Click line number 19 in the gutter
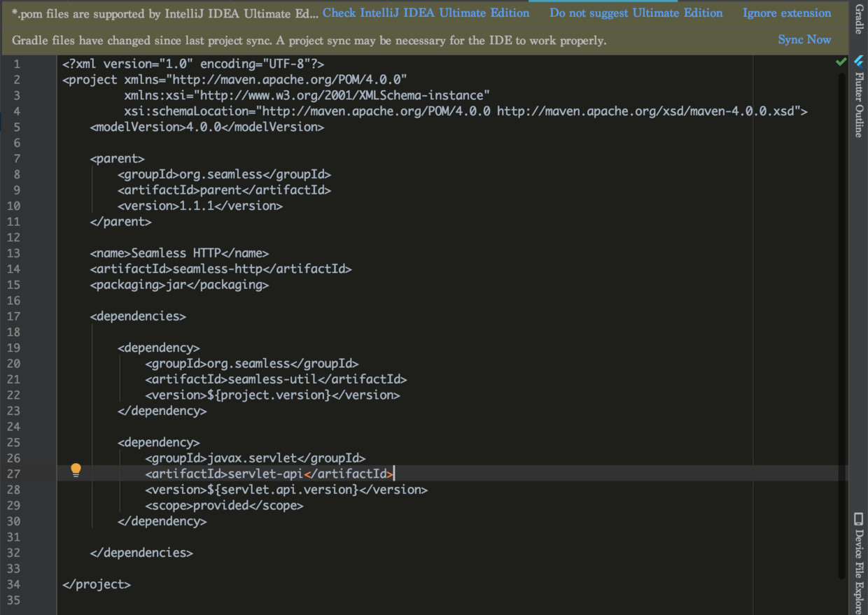 point(13,348)
